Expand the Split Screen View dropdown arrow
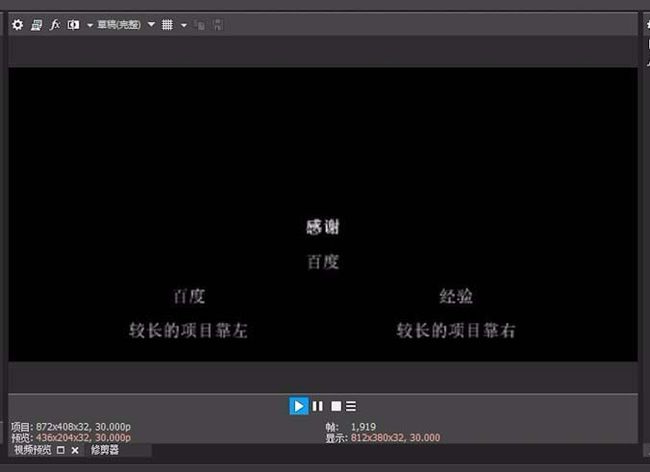 pos(90,25)
